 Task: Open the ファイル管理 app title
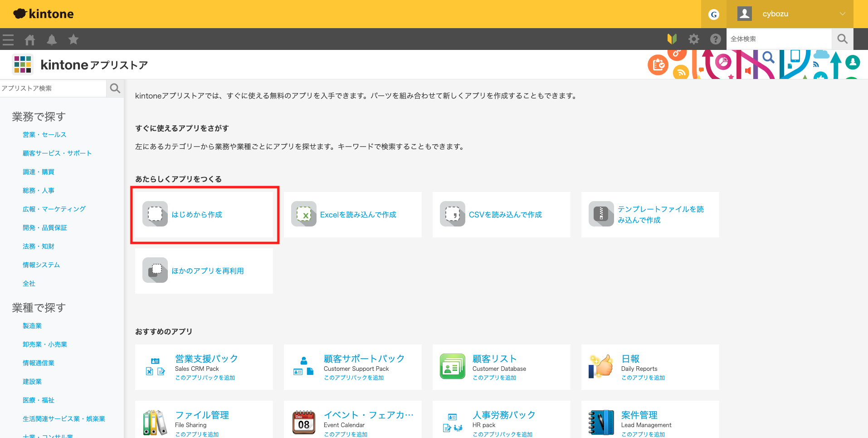coord(202,415)
